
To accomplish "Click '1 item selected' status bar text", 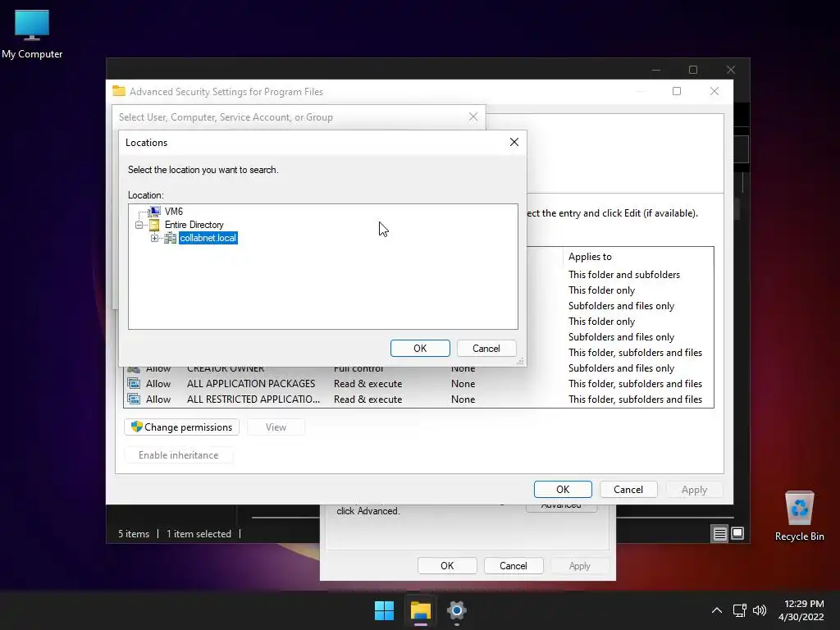I will coord(199,533).
